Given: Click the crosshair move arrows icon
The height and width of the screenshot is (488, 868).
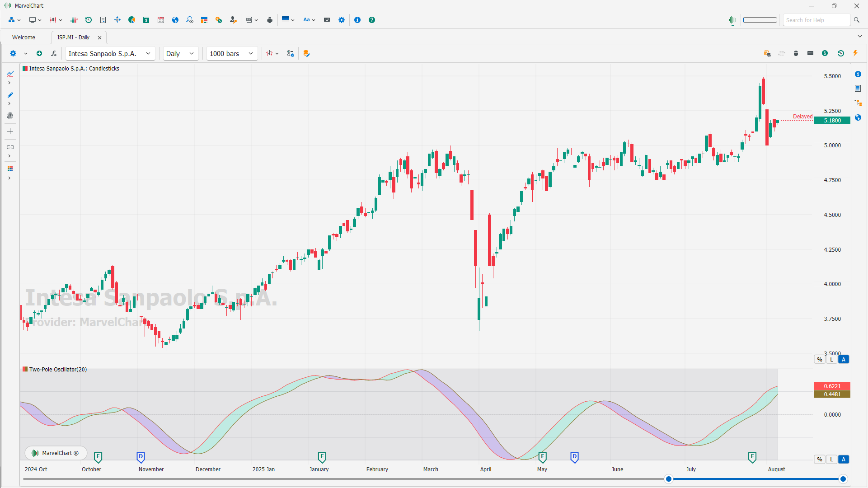Looking at the screenshot, I should coord(117,20).
